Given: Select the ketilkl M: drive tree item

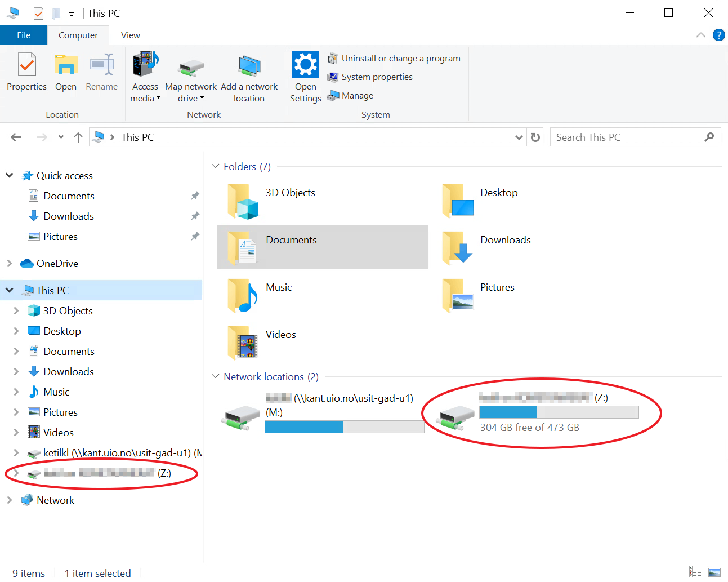Looking at the screenshot, I should [x=115, y=453].
